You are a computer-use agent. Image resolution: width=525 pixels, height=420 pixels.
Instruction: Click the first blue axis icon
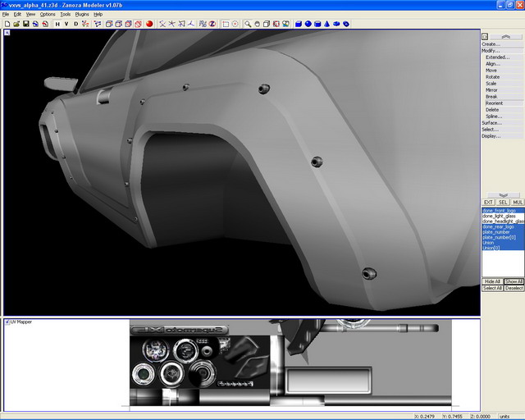pos(162,24)
